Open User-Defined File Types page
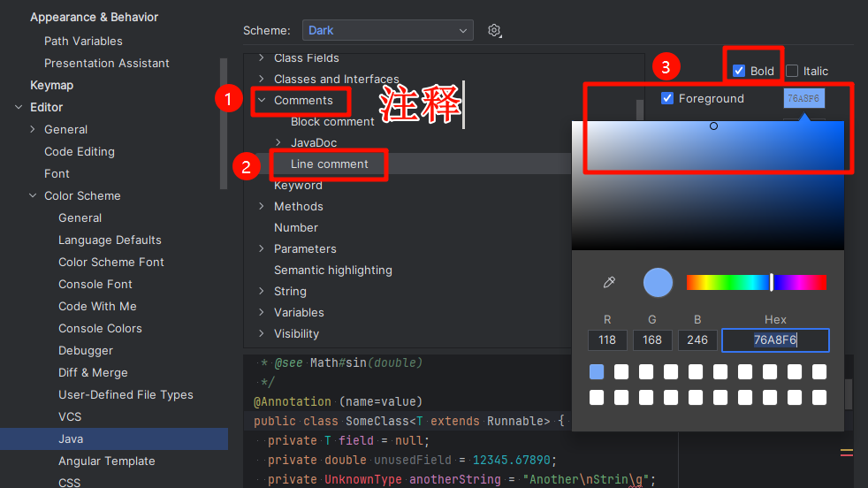The height and width of the screenshot is (488, 868). tap(126, 394)
